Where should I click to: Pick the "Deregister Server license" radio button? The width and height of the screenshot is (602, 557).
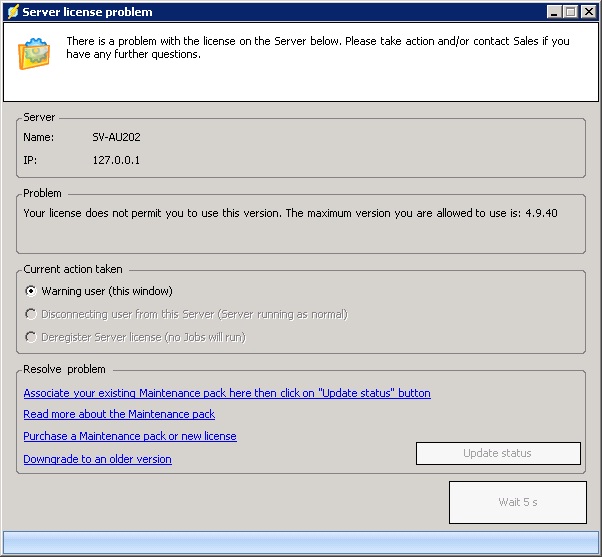coord(31,337)
